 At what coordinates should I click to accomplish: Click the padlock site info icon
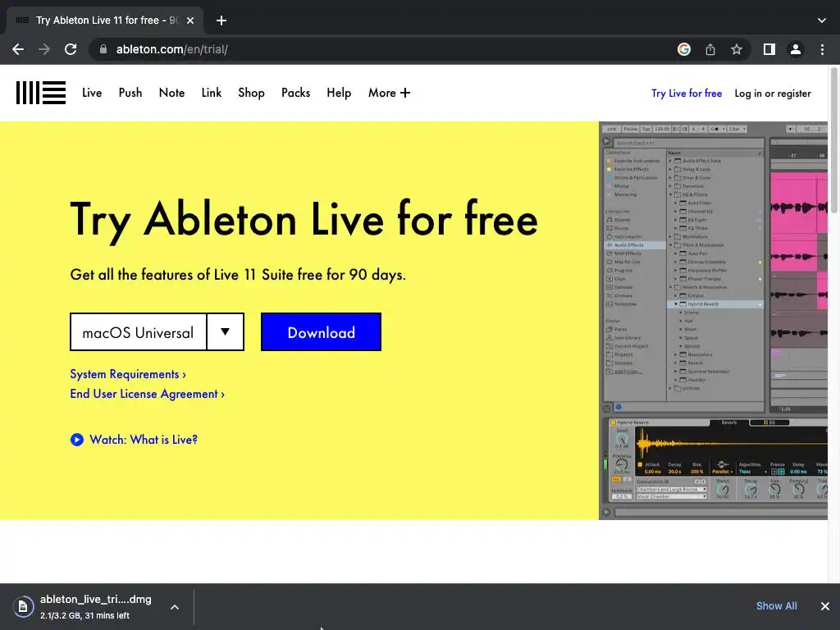point(103,49)
